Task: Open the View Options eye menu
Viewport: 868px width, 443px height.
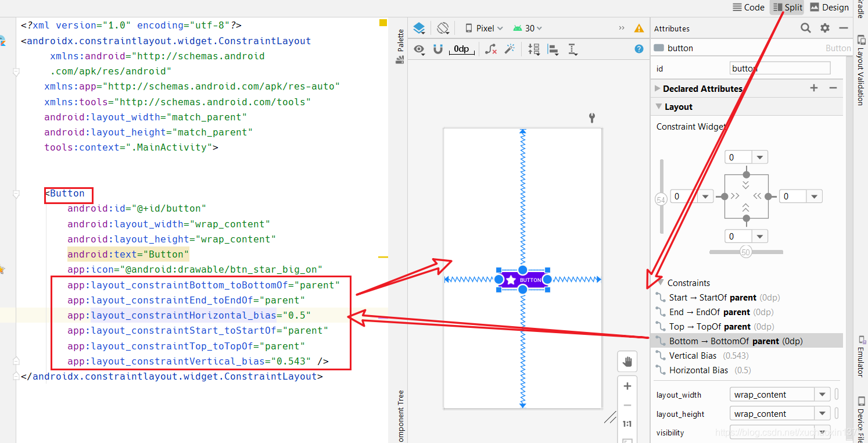Action: [x=419, y=49]
